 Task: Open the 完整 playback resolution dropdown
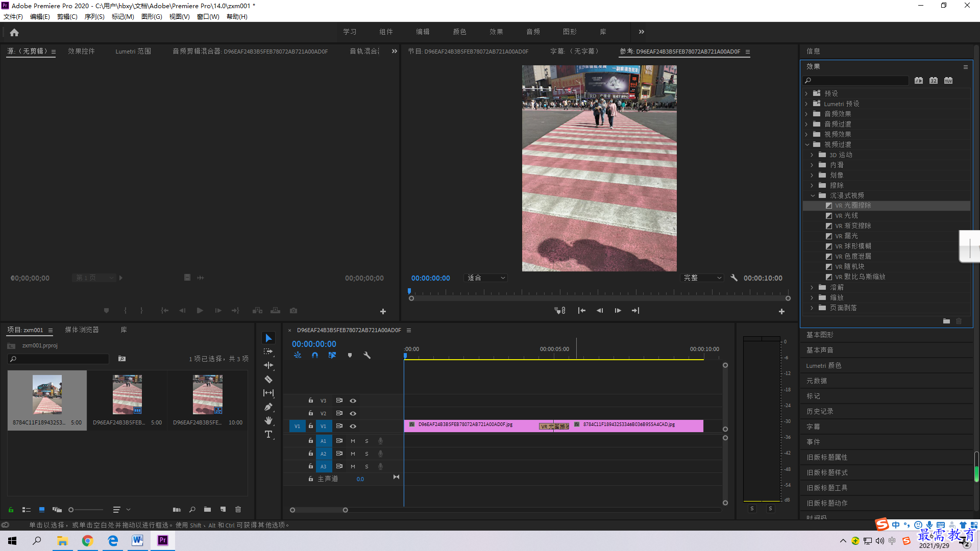coord(702,278)
